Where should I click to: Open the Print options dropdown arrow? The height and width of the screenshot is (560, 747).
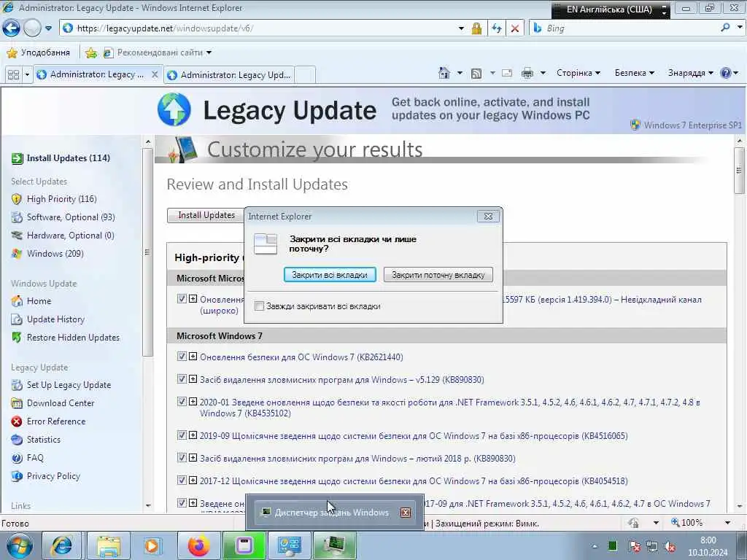[x=543, y=73]
